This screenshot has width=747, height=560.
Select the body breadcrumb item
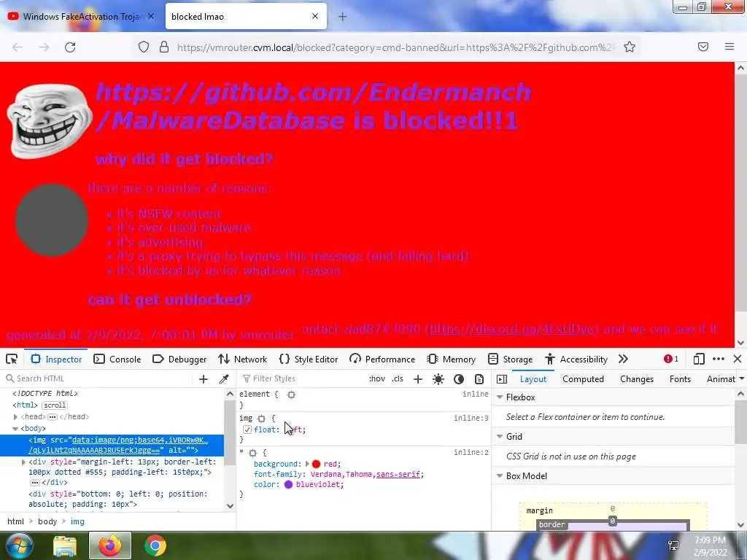[47, 521]
